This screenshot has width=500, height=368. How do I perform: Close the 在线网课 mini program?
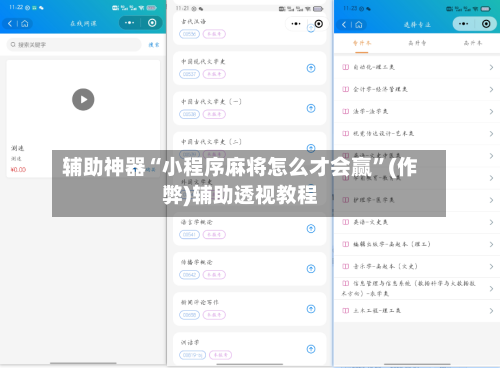pos(152,23)
